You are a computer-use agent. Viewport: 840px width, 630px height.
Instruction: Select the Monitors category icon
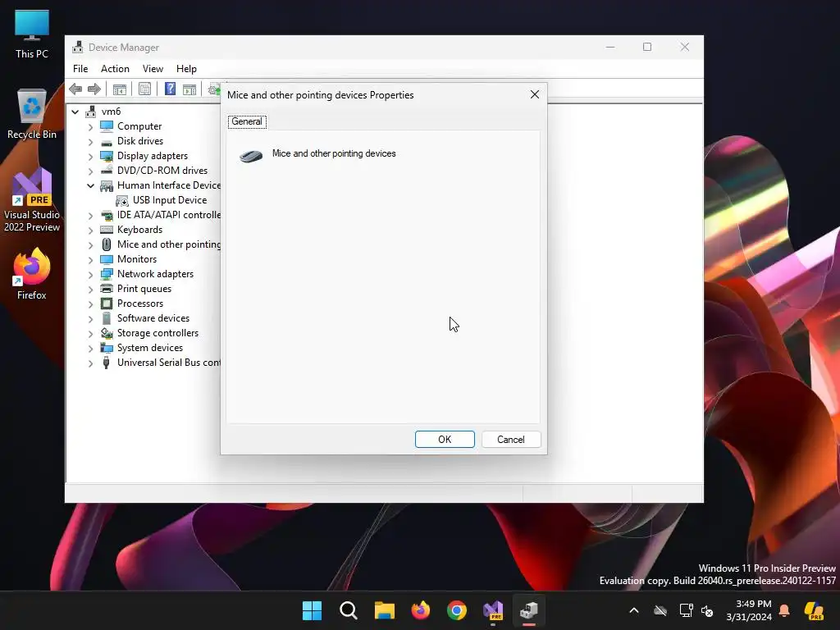tap(107, 259)
